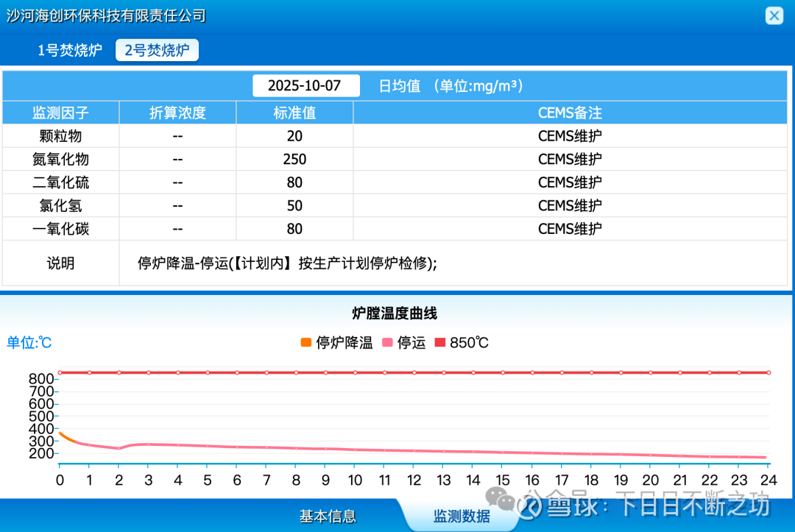Click the 200 y-axis label

pyautogui.click(x=41, y=453)
